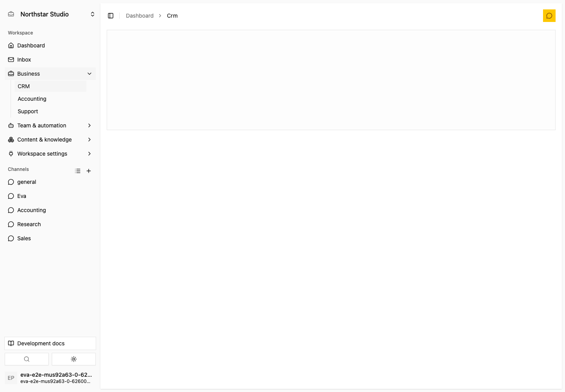Collapse the Business section chevron
The width and height of the screenshot is (565, 392).
[x=89, y=74]
